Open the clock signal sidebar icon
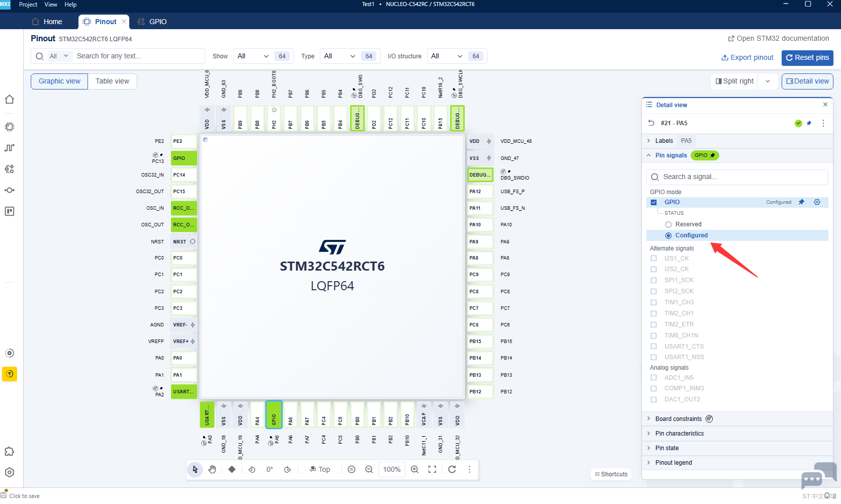 [10, 148]
